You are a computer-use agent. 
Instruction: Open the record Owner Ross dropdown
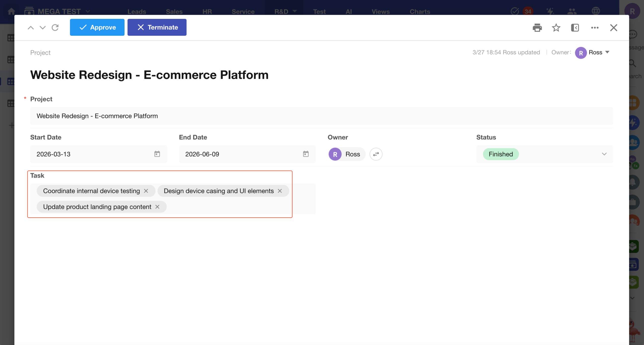(607, 52)
